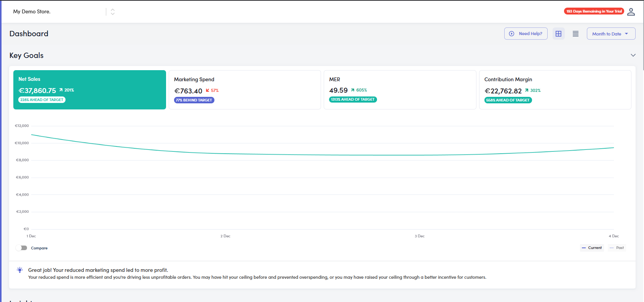Click the Need Help? button
The width and height of the screenshot is (644, 302).
tap(526, 34)
